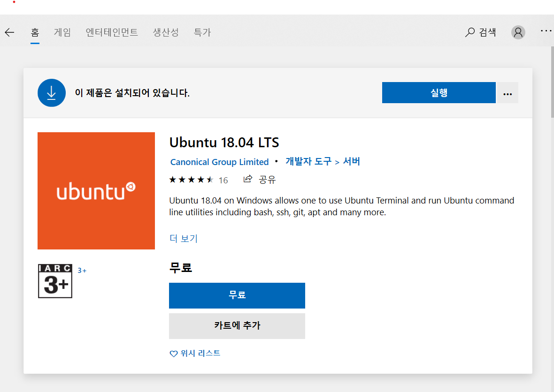Click the Ubuntu 18.04 LTS title text
Screen dimensions: 554x392
point(224,143)
